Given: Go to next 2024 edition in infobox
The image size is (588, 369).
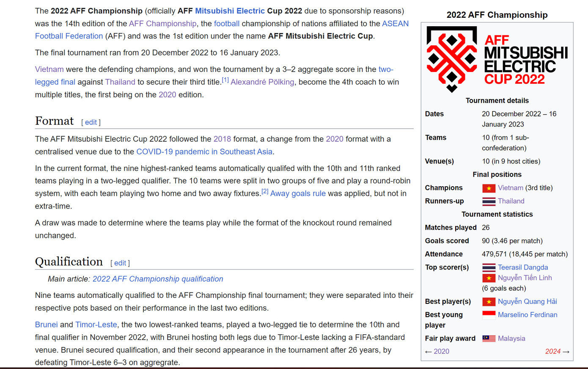Looking at the screenshot, I should point(552,351).
